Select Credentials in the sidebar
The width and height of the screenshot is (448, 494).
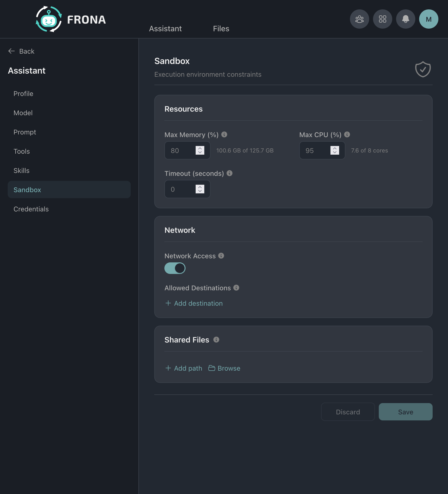pos(31,209)
